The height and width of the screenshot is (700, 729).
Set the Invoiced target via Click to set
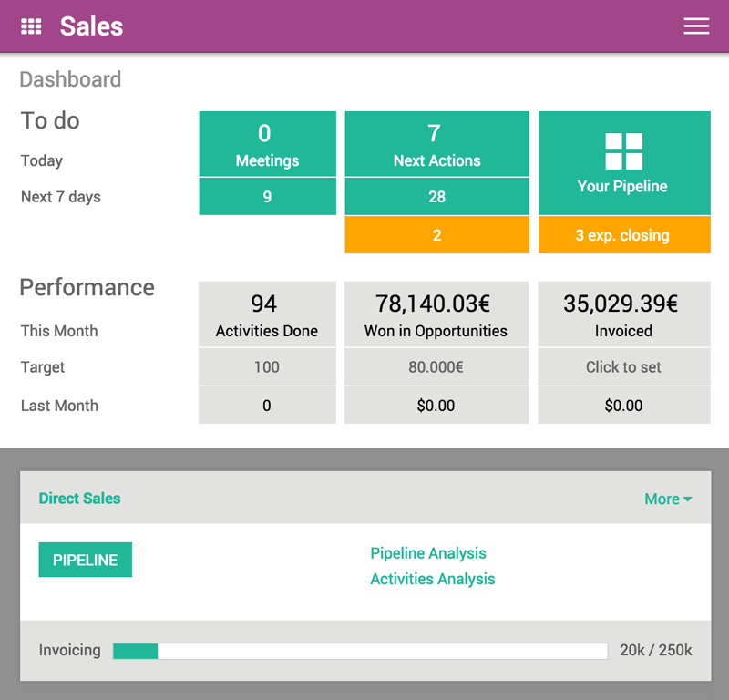623,367
